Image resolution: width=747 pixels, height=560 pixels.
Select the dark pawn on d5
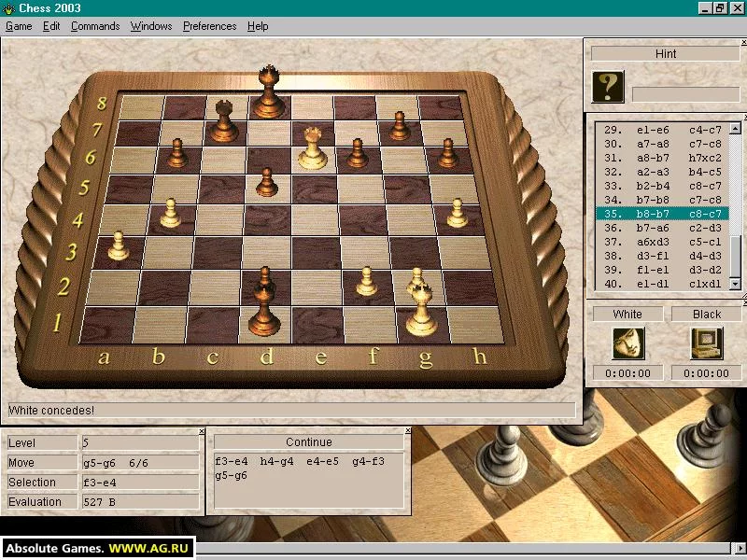point(267,182)
